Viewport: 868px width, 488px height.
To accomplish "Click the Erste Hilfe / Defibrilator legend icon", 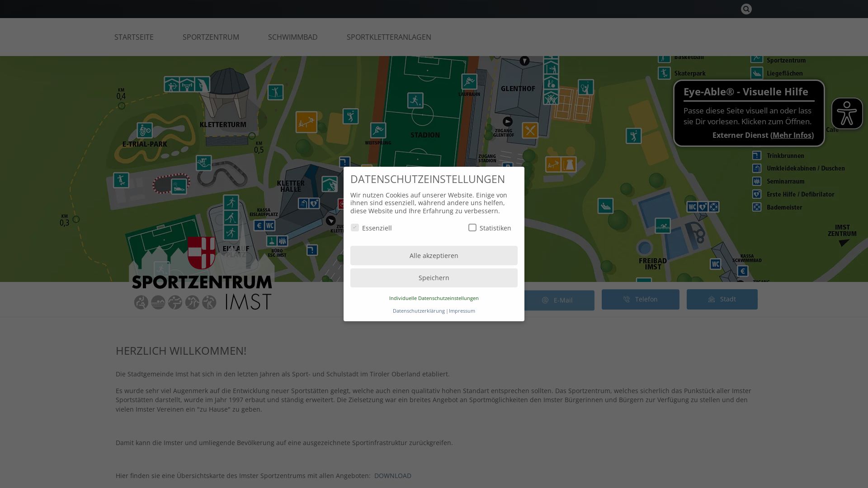I will 757,194.
